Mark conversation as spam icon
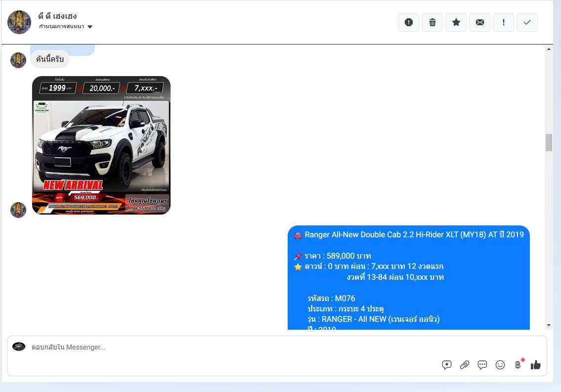Viewport: 561px width, 392px height. [409, 22]
